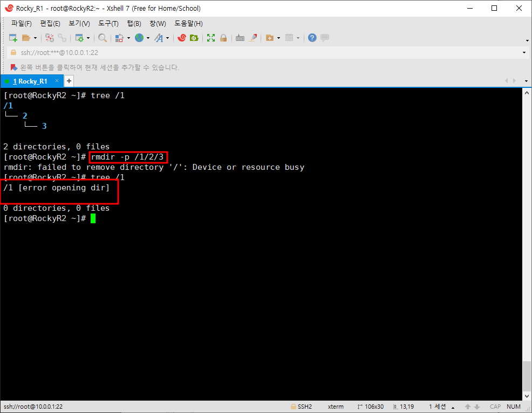Click the Disconnect toolbar icon
Viewport: 532px width, 413px height.
coord(50,38)
